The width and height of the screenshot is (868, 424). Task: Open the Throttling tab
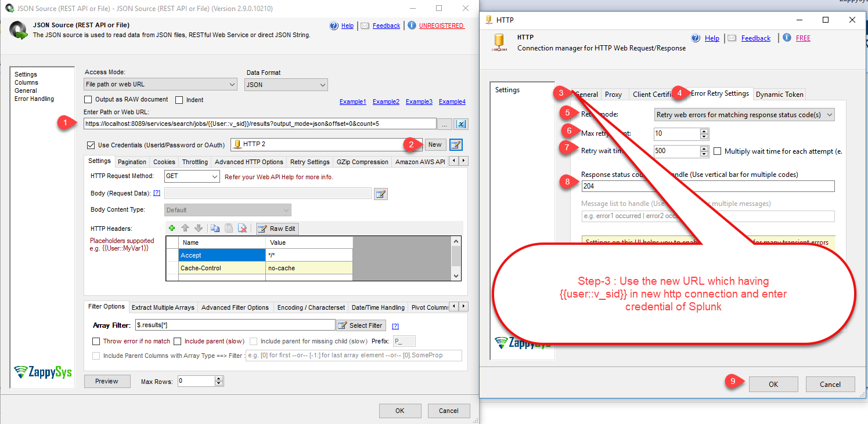click(195, 162)
